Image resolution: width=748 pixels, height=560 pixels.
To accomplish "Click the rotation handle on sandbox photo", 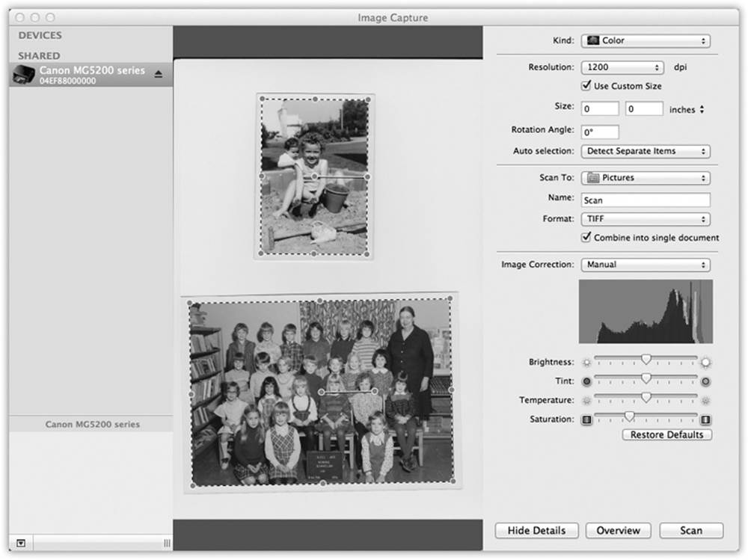I will pos(367,177).
